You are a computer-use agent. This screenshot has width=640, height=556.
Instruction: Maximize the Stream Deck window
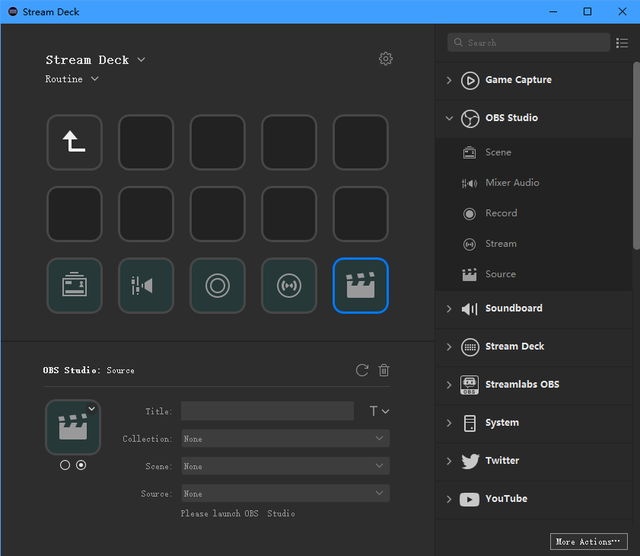coord(587,11)
